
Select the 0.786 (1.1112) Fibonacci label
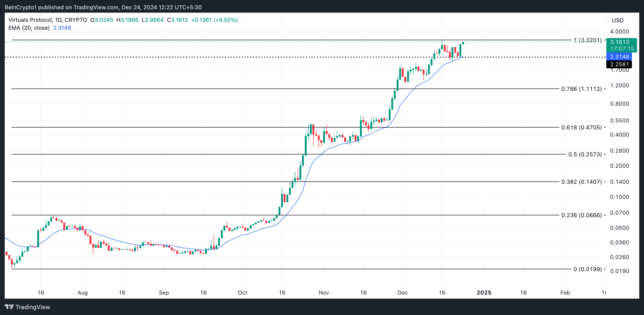click(x=581, y=89)
